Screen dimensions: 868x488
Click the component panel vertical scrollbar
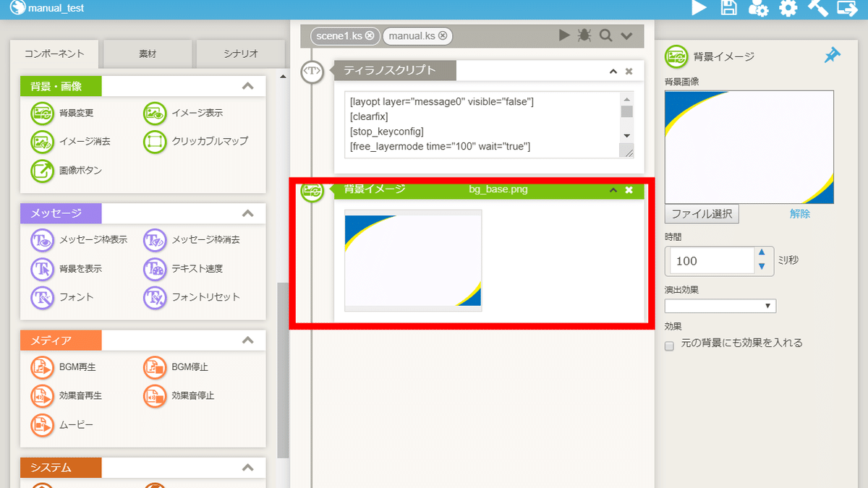pos(282,369)
